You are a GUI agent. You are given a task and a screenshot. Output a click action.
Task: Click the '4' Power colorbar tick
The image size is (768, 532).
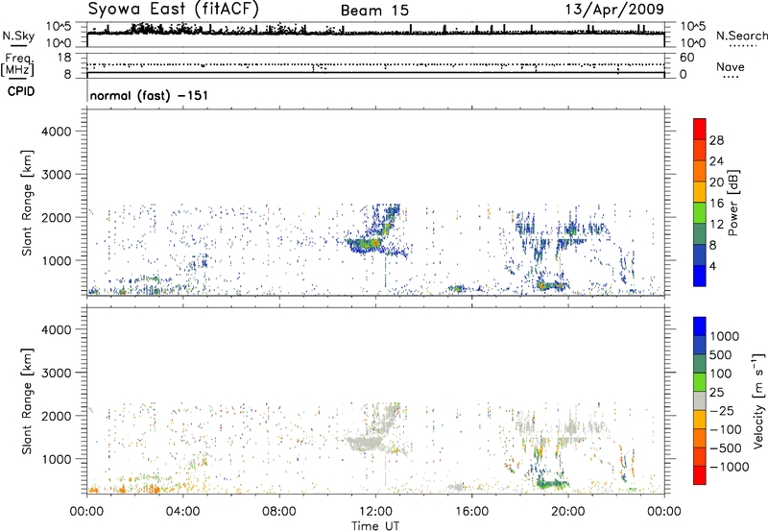point(713,266)
